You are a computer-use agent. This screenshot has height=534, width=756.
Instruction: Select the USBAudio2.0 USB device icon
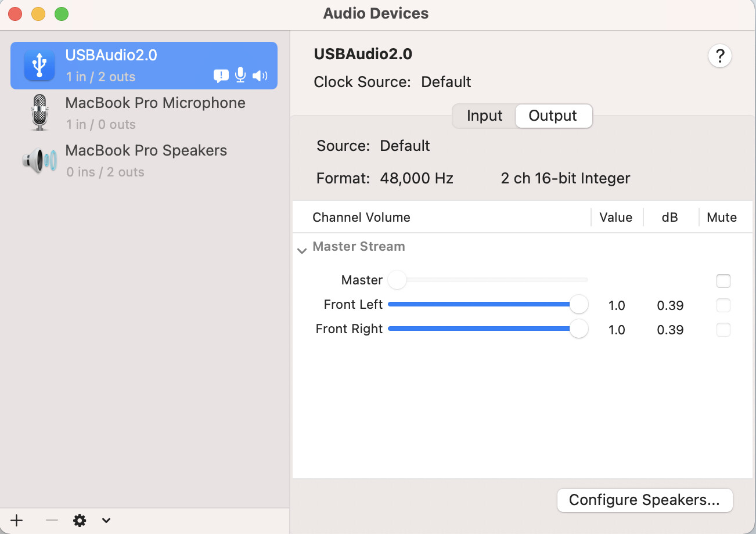coord(38,65)
